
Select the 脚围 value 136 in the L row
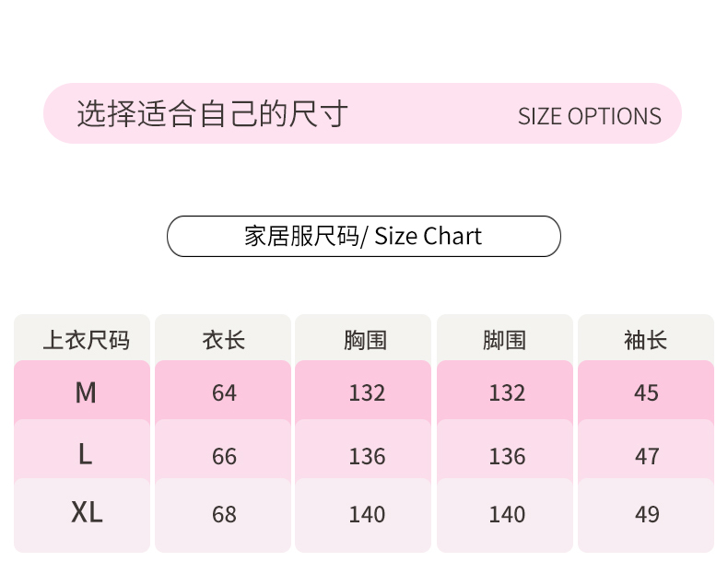507,456
